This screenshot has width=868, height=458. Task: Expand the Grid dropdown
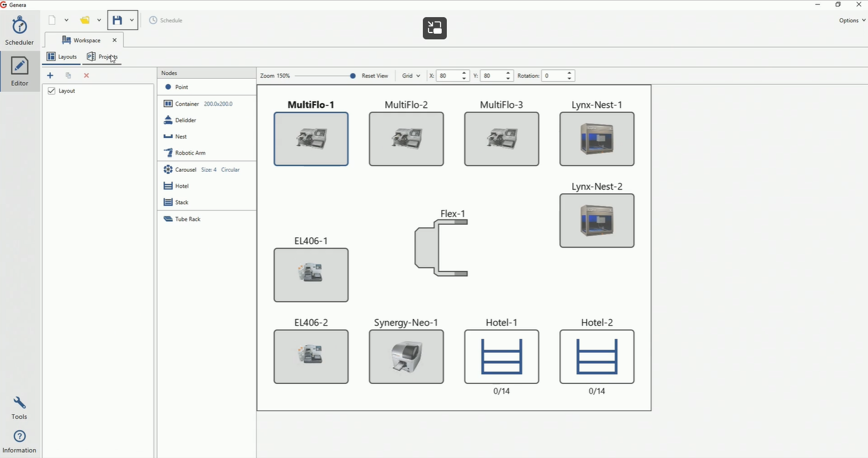click(411, 75)
